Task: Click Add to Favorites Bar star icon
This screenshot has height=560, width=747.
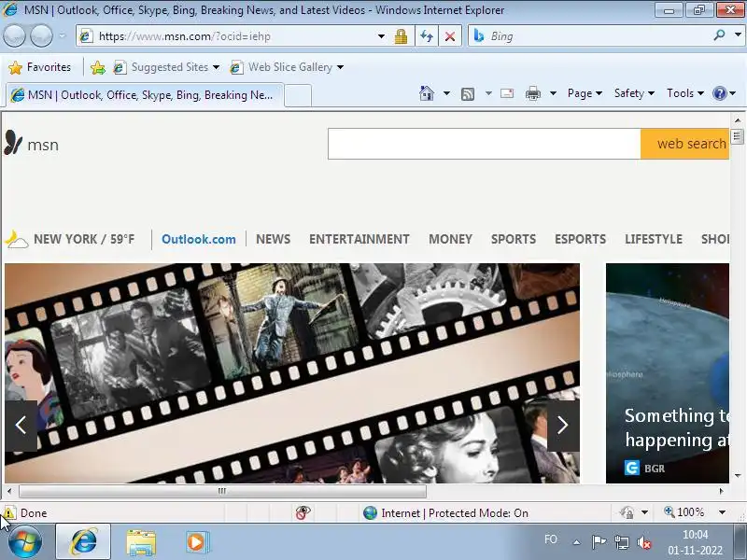Action: point(98,67)
